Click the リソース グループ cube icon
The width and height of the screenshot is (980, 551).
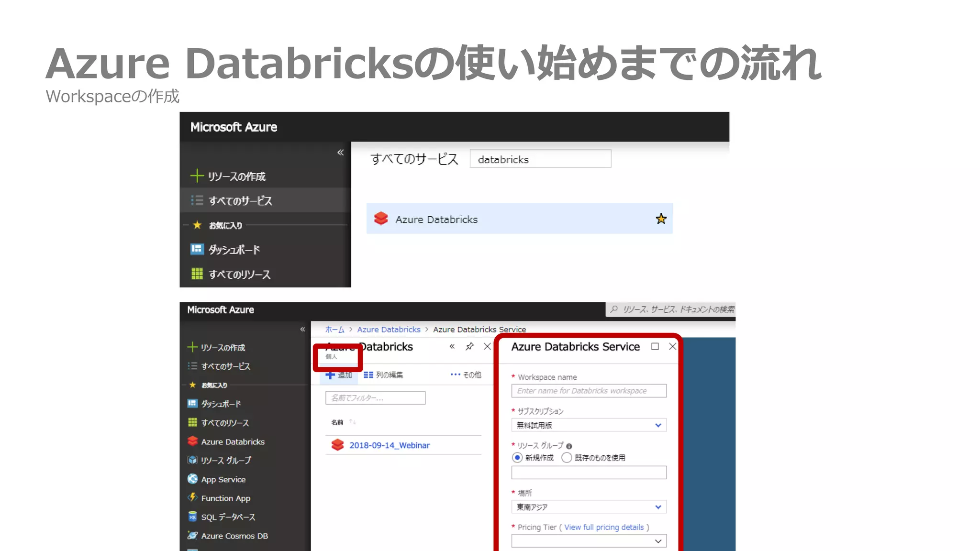click(192, 460)
